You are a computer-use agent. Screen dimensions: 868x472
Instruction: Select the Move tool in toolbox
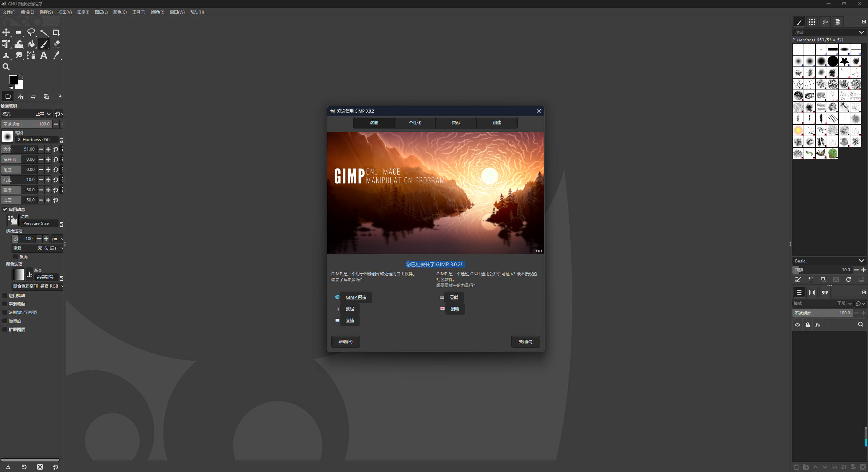(6, 33)
